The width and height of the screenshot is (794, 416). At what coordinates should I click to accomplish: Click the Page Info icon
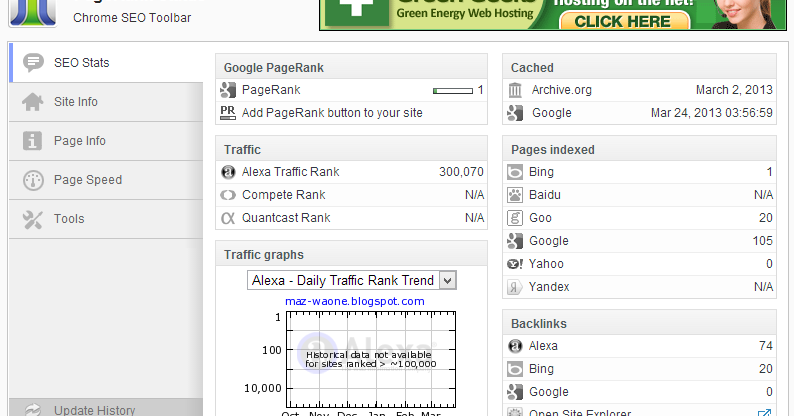pyautogui.click(x=32, y=141)
